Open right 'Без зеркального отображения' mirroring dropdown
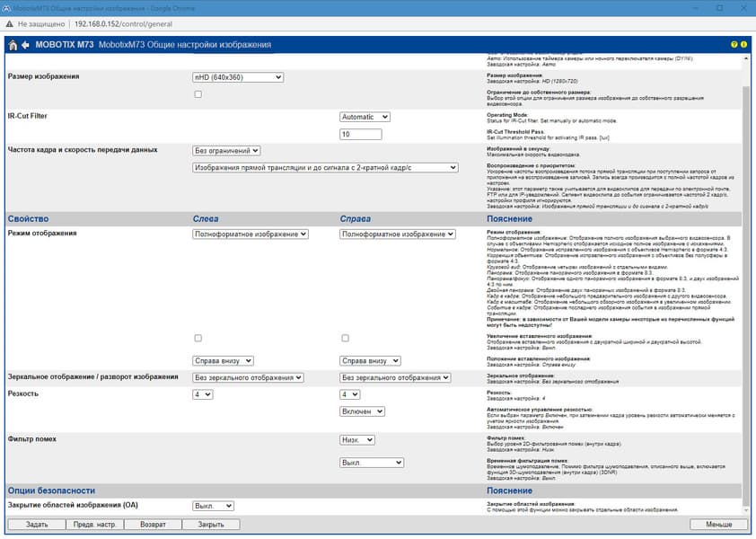 (x=395, y=378)
